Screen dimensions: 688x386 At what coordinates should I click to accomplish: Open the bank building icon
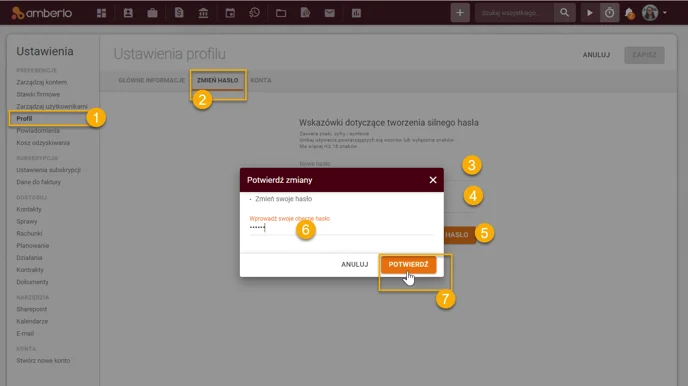(203, 13)
